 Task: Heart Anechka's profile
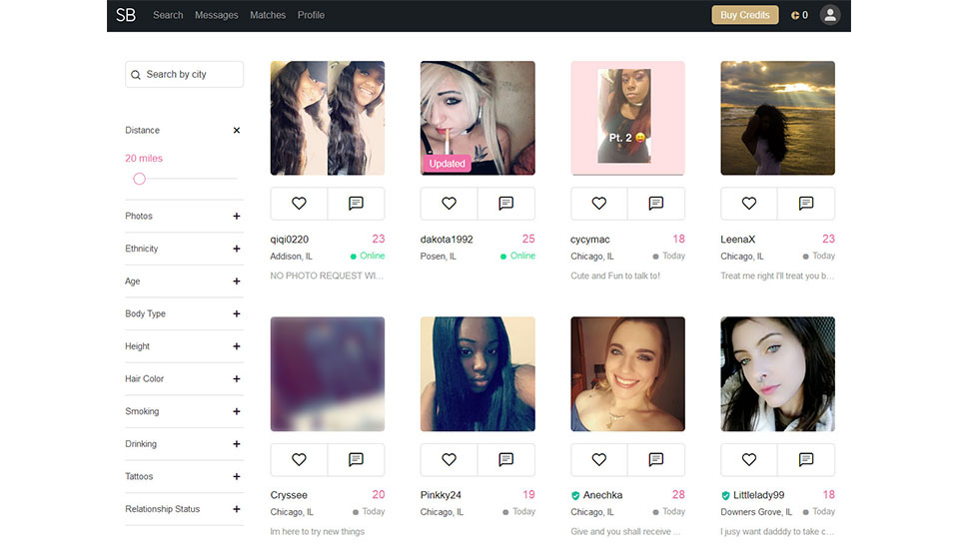click(x=599, y=459)
